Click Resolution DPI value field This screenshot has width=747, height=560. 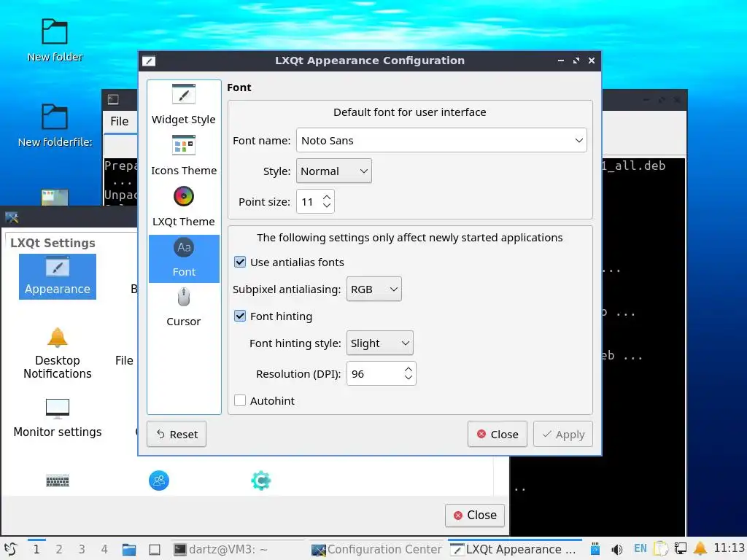point(375,374)
